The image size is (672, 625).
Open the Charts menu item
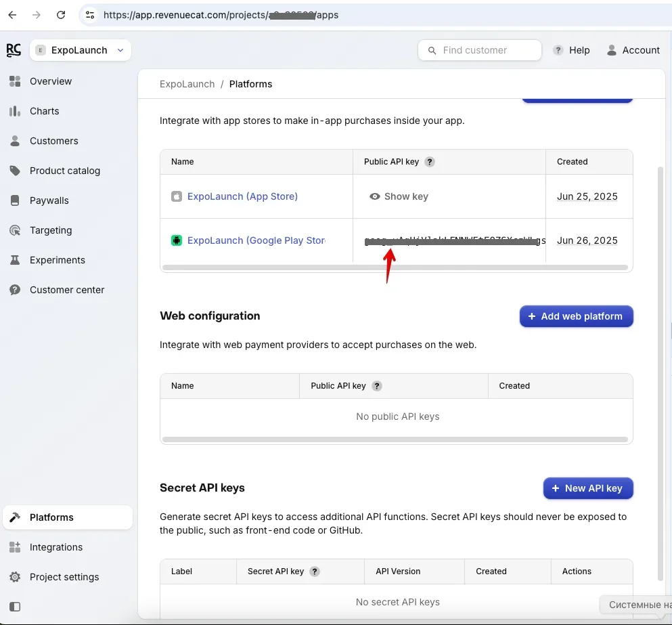point(44,111)
